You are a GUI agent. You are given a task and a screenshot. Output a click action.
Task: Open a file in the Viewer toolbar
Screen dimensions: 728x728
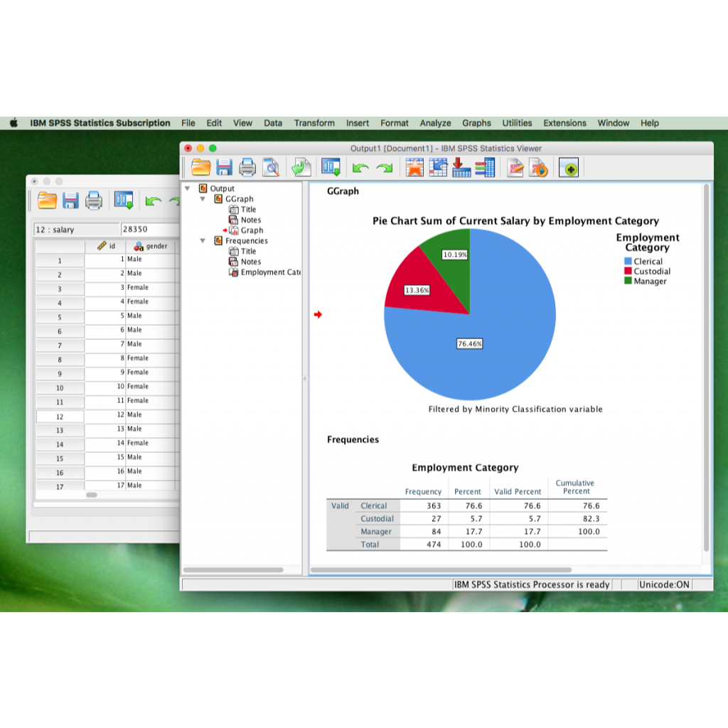click(200, 167)
